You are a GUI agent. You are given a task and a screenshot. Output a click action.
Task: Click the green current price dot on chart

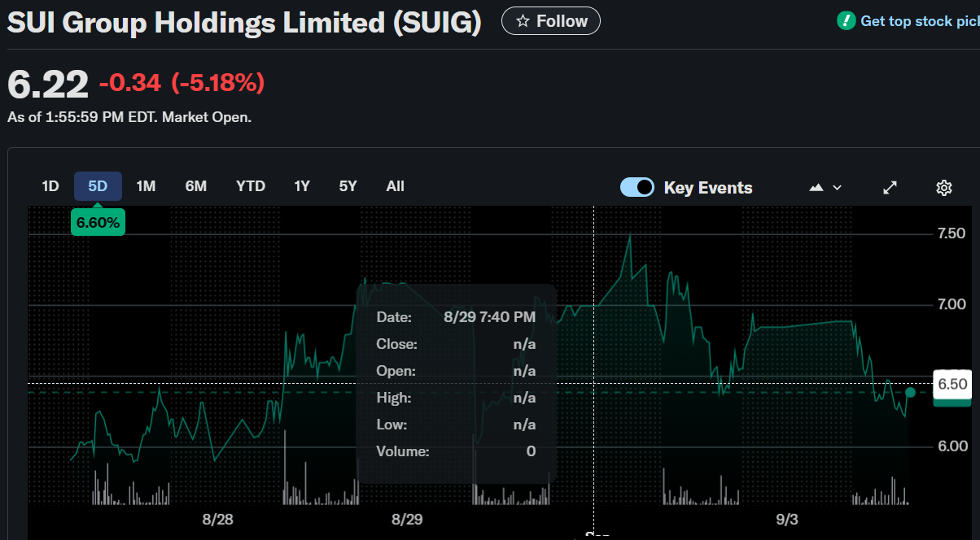tap(910, 393)
